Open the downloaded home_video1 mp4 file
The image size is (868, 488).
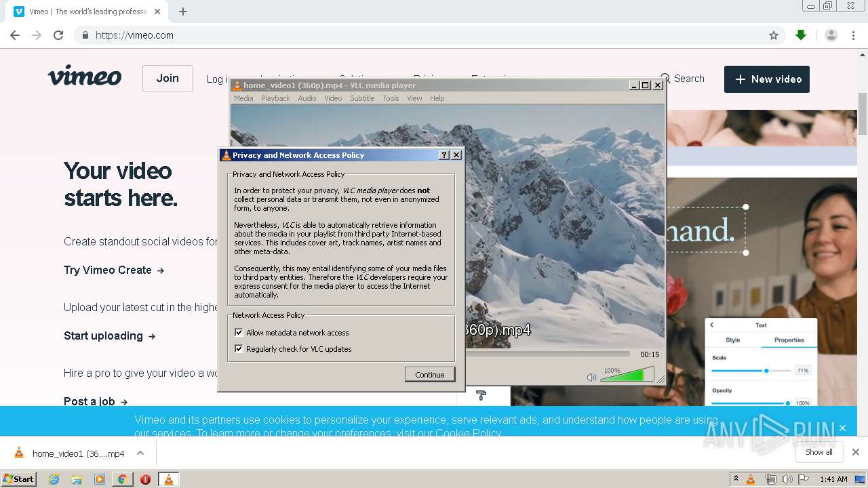pyautogui.click(x=70, y=453)
